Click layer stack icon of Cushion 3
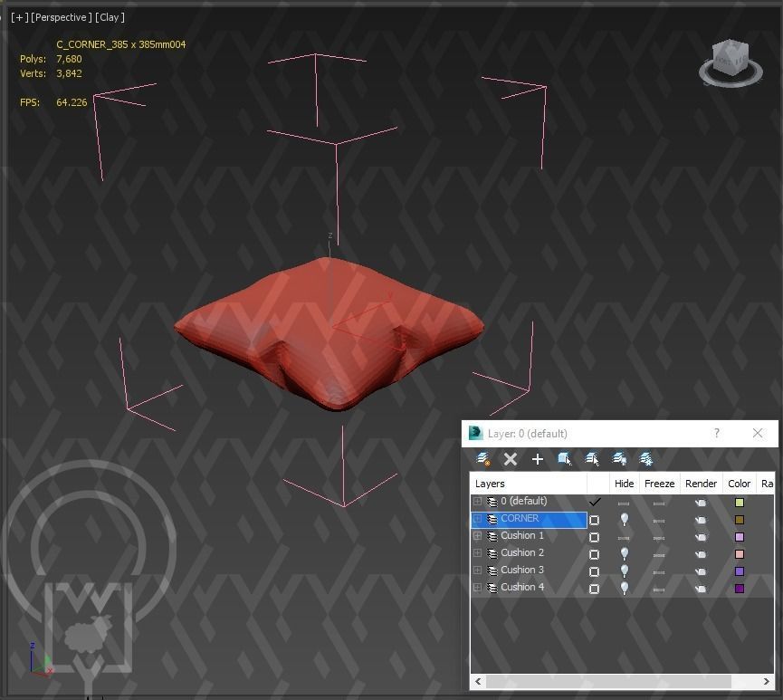The height and width of the screenshot is (700, 783). (x=492, y=571)
